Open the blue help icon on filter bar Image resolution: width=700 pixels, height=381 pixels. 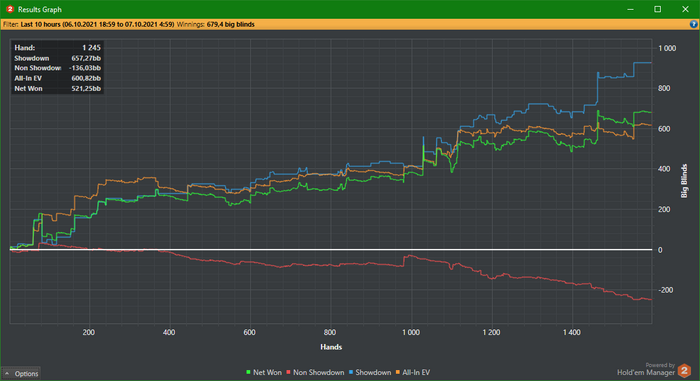pos(693,25)
